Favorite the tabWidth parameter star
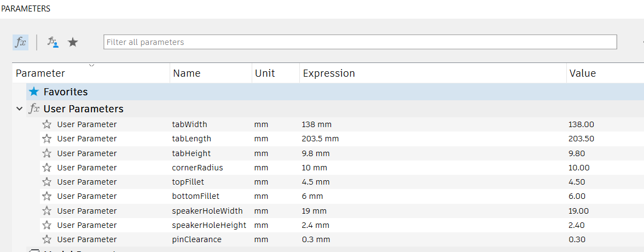This screenshot has height=252, width=644. tap(47, 124)
